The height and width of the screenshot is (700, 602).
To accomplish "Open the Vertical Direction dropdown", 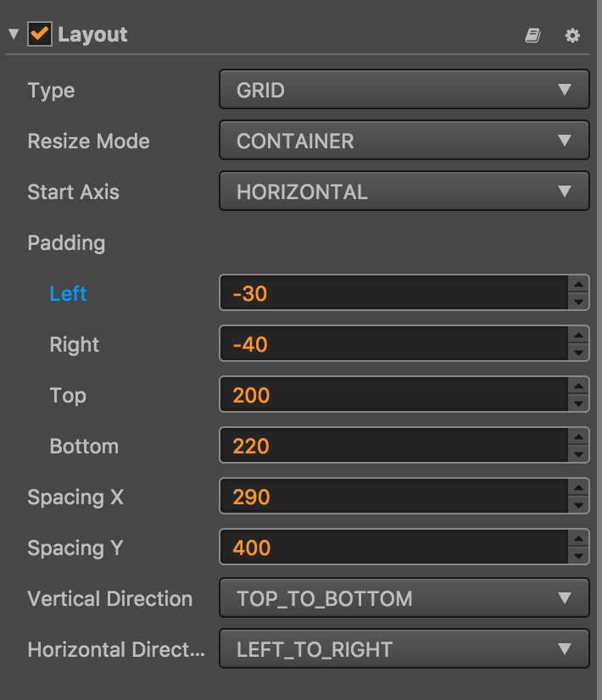I will pos(404,598).
